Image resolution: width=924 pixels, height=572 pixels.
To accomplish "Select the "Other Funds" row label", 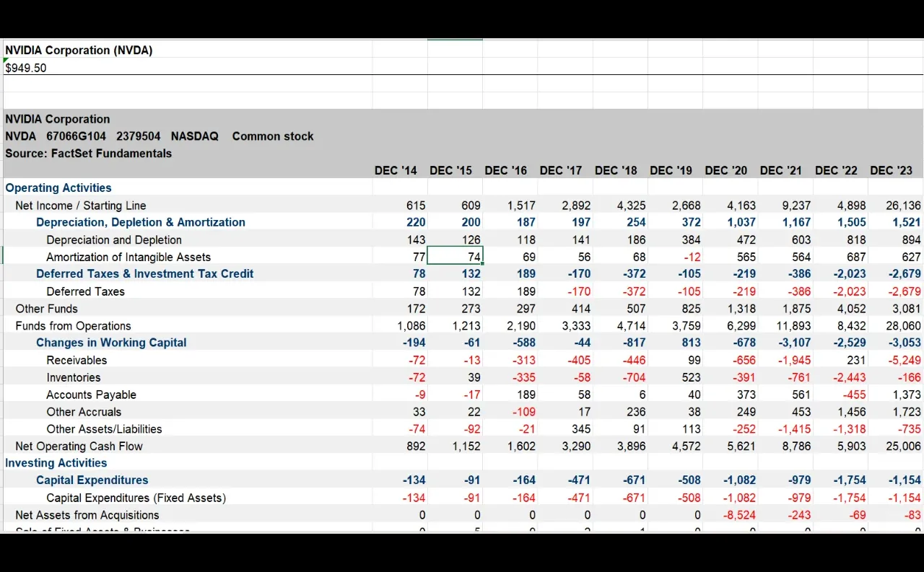I will (x=47, y=309).
